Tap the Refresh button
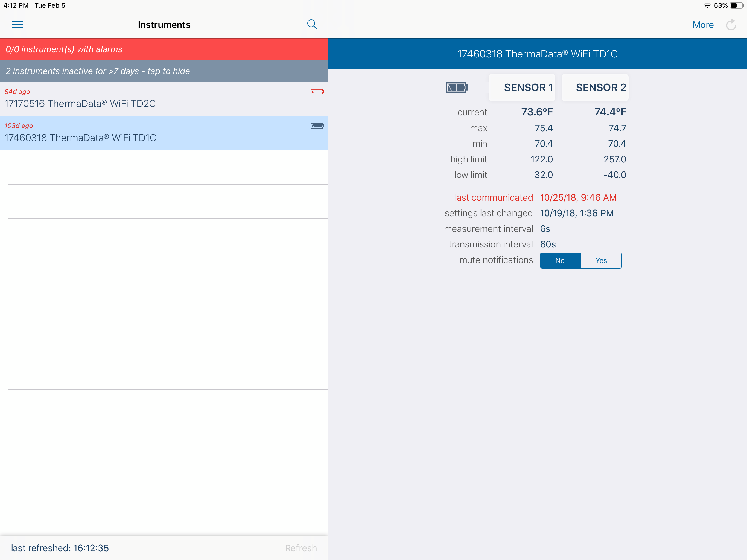This screenshot has height=560, width=747. [300, 548]
